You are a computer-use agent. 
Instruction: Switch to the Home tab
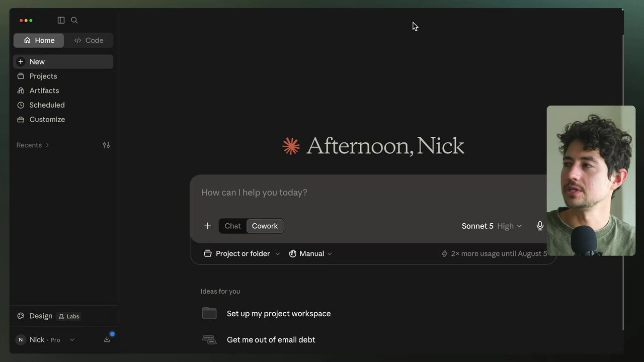pyautogui.click(x=39, y=40)
